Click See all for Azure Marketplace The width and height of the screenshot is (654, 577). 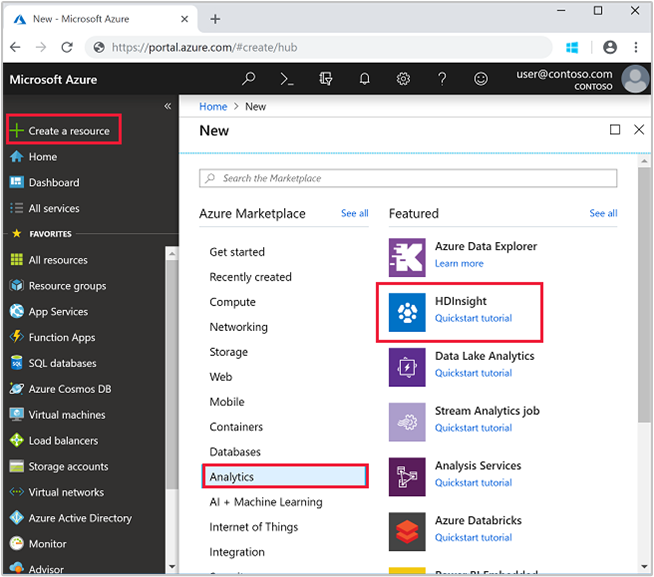pyautogui.click(x=355, y=213)
